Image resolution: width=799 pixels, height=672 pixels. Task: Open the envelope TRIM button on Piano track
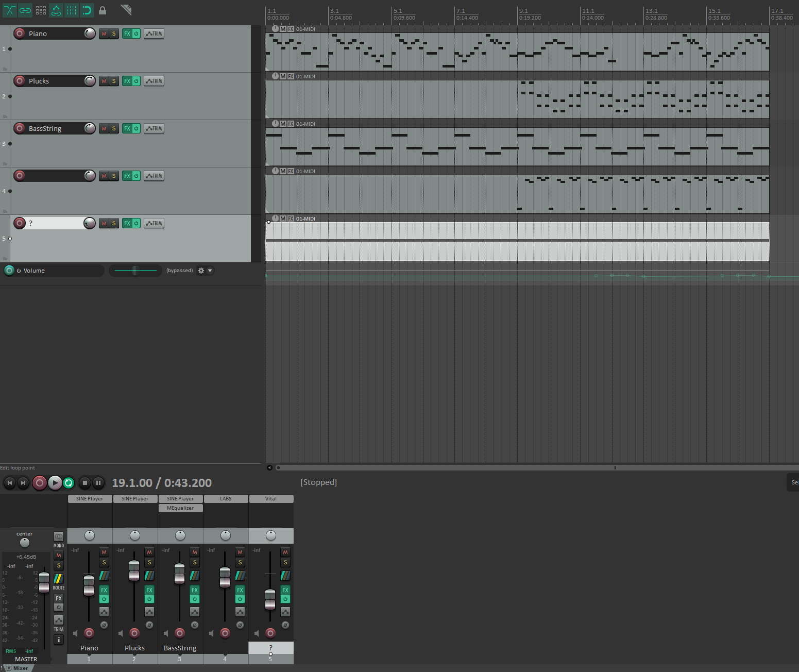[154, 33]
